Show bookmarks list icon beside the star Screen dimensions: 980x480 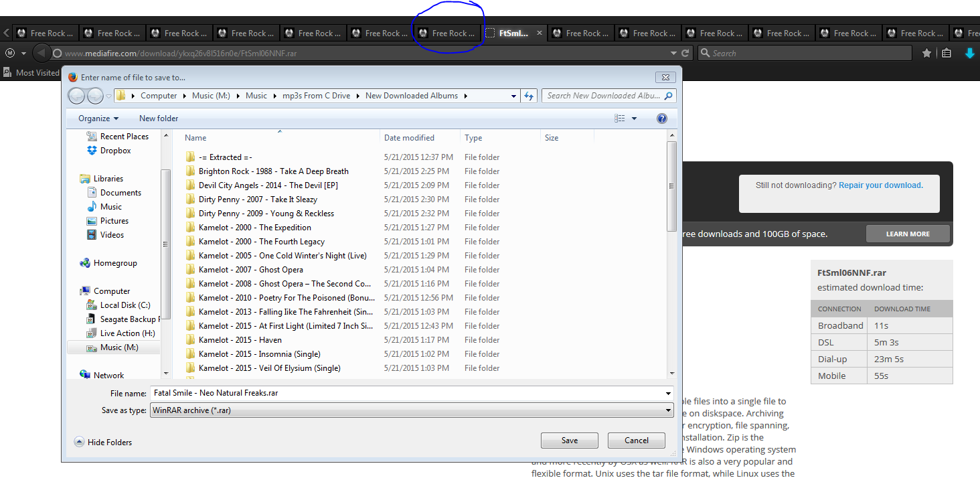coord(947,53)
